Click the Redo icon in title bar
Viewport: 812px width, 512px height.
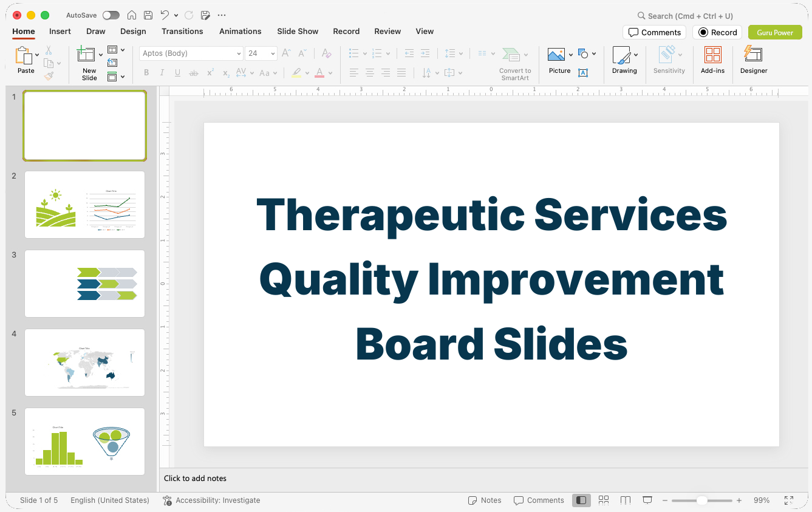click(188, 15)
